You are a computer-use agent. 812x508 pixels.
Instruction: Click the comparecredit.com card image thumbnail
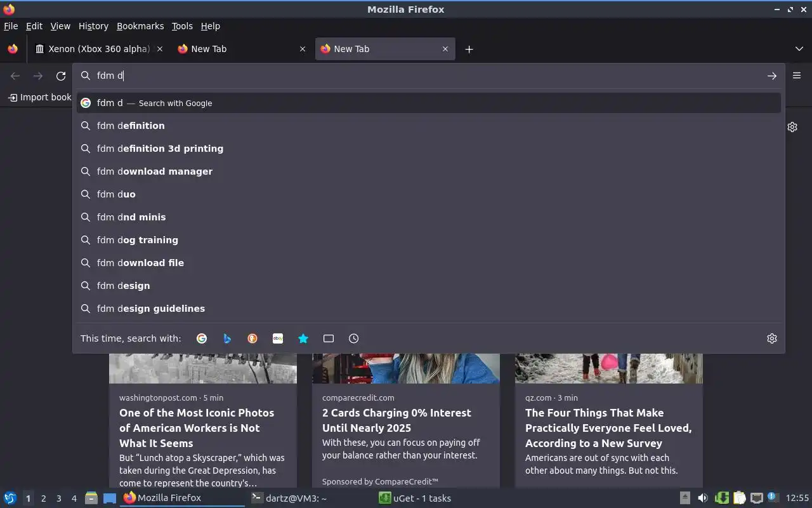tap(406, 368)
